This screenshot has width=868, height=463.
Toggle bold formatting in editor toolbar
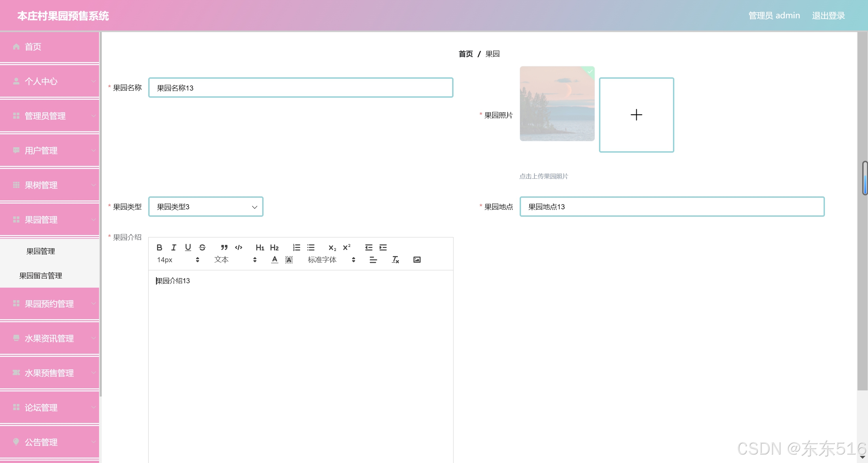click(159, 248)
